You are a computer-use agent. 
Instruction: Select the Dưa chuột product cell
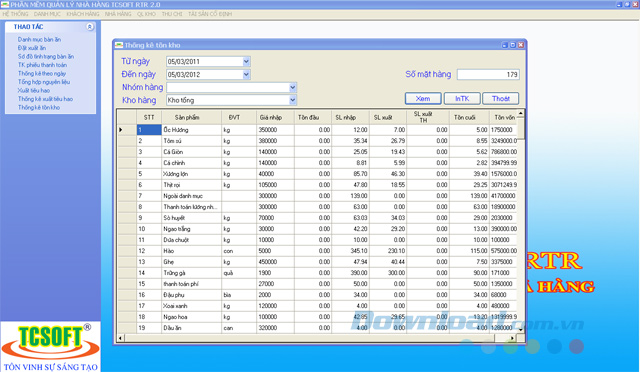coord(191,240)
